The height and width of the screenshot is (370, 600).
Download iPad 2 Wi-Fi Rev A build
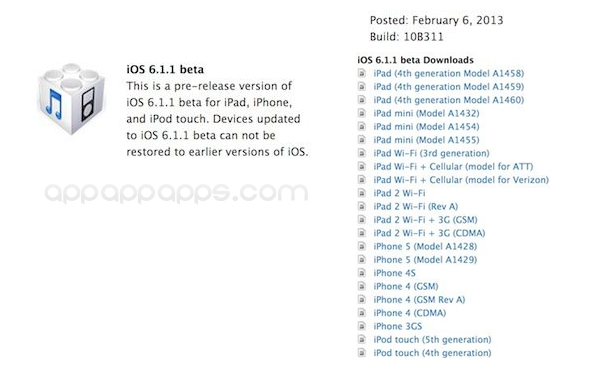tap(416, 207)
